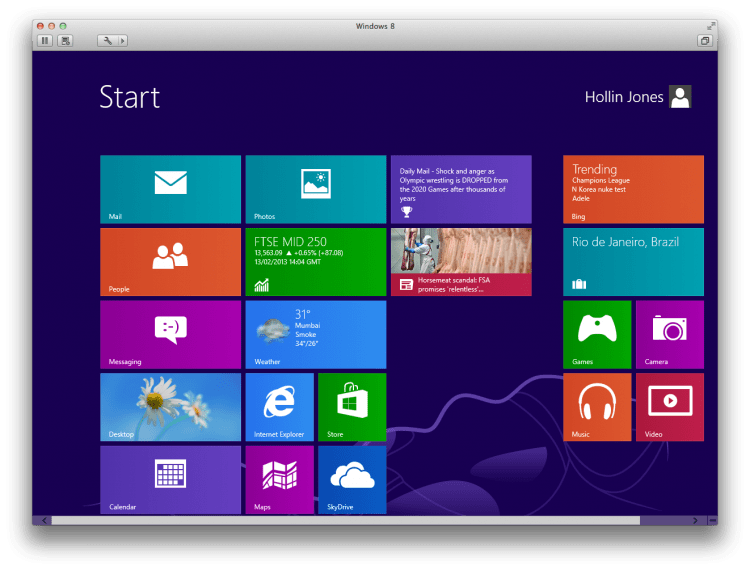Image resolution: width=750 pixels, height=570 pixels.
Task: Expand the arrow next to the wrench
Action: (x=122, y=41)
